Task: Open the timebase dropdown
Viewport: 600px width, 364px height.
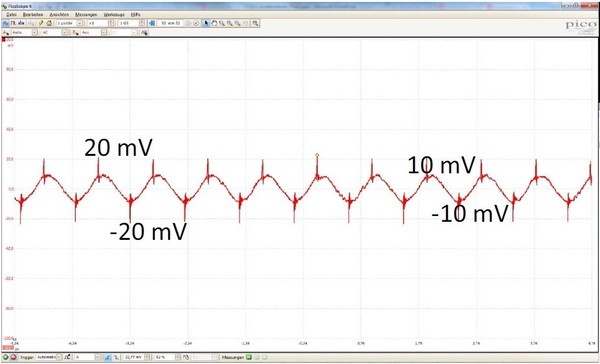Action: (80, 23)
